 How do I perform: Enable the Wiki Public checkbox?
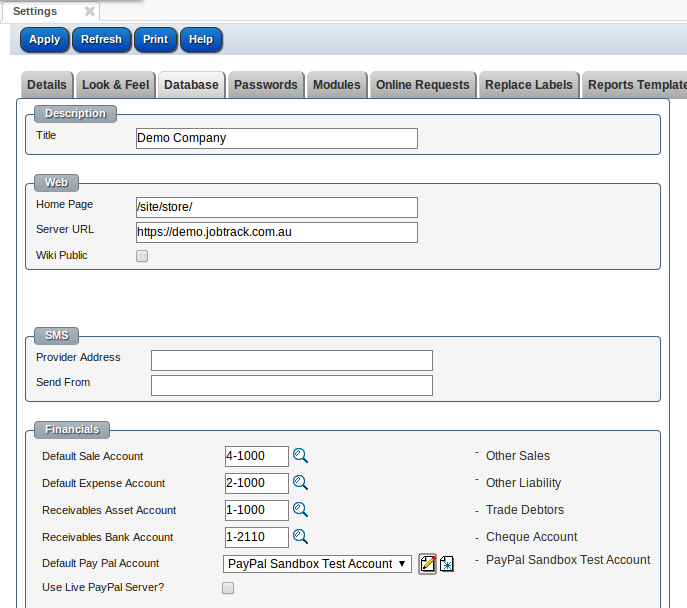pos(142,256)
